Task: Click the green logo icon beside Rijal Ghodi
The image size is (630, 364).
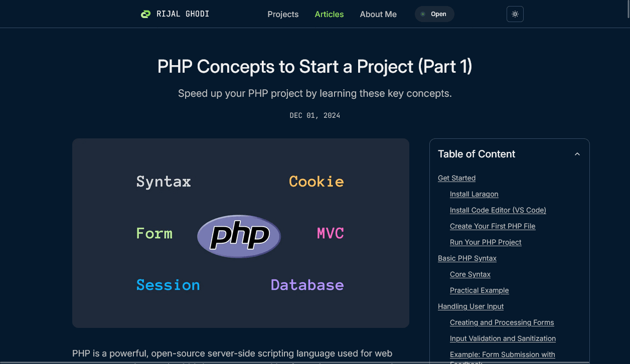Action: pyautogui.click(x=145, y=14)
